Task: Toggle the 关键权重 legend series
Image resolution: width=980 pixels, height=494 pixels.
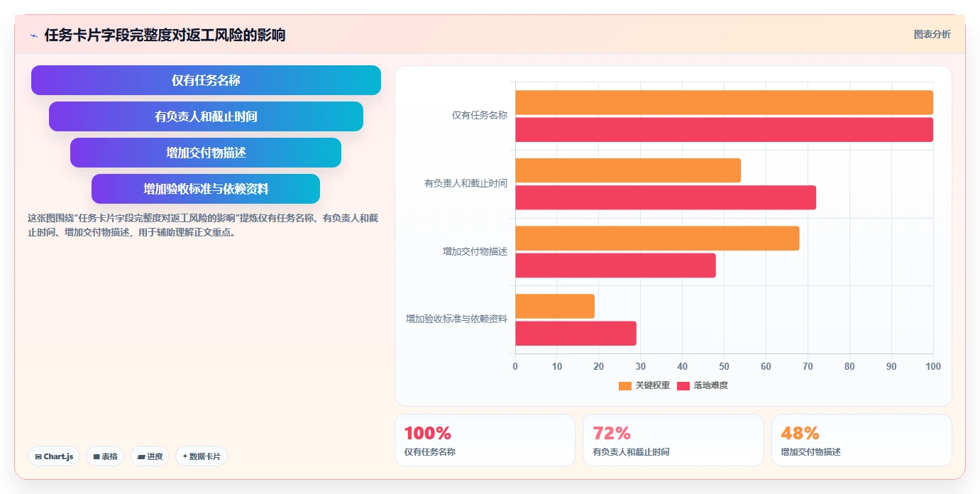Action: 644,385
